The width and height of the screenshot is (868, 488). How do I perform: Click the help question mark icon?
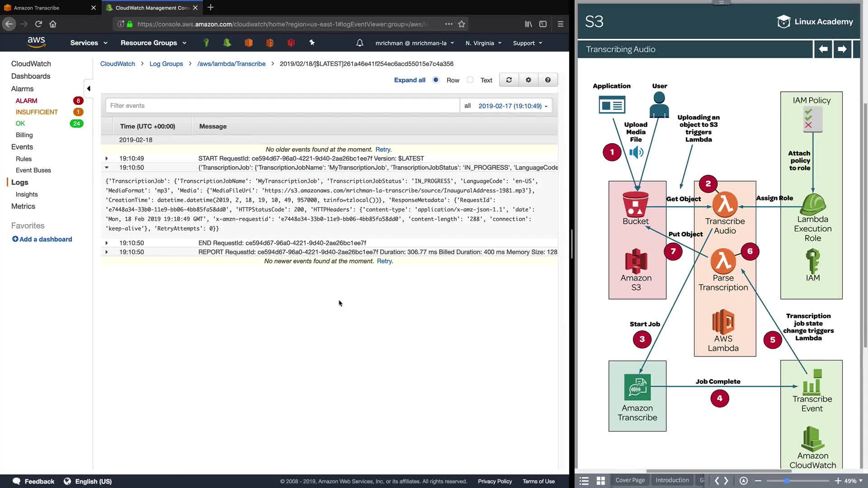[x=548, y=80]
